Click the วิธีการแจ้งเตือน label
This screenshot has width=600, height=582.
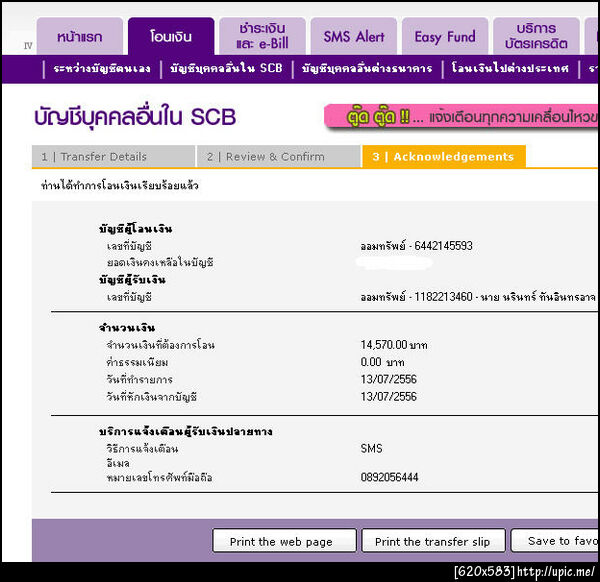tap(142, 448)
